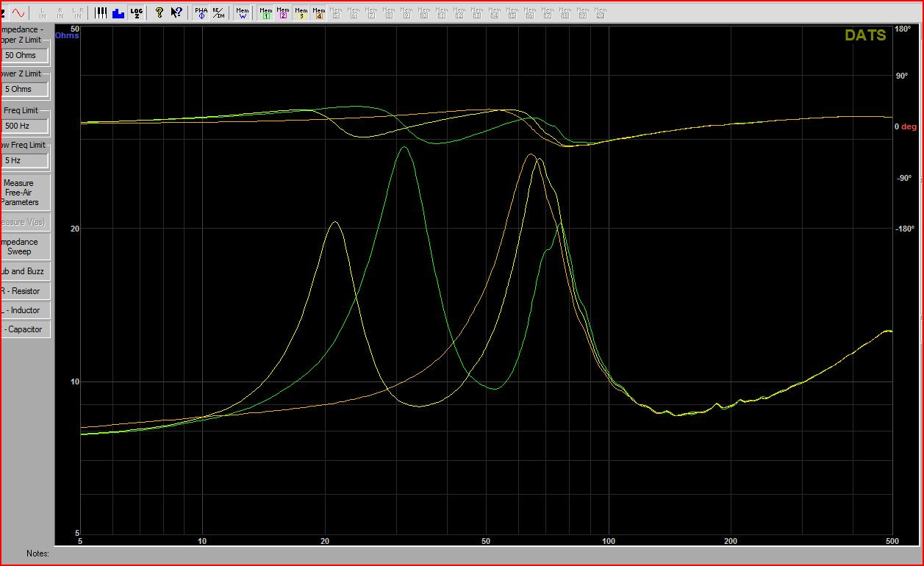The height and width of the screenshot is (566, 924).
Task: Click Measure Free-Air Parameters button
Action: pos(24,193)
